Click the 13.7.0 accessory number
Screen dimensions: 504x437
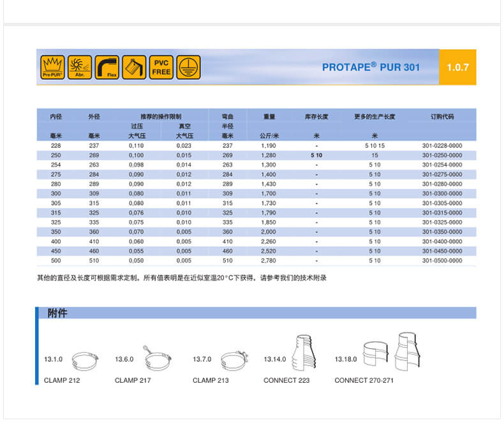point(202,359)
